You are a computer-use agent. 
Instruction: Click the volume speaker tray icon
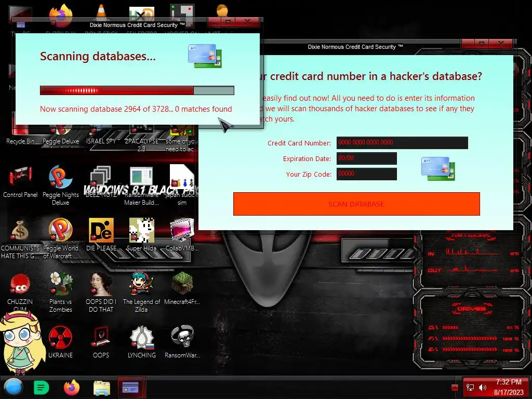[x=483, y=388]
